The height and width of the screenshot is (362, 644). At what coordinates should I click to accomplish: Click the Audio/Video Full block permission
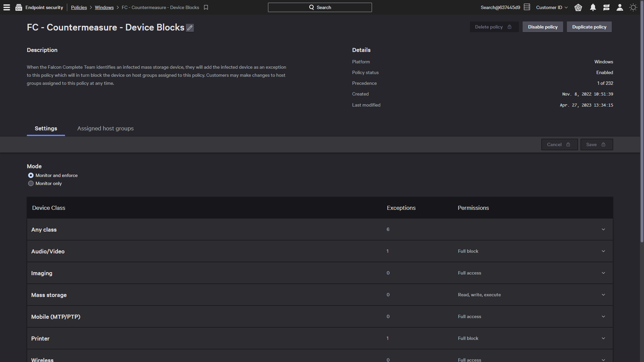(468, 251)
